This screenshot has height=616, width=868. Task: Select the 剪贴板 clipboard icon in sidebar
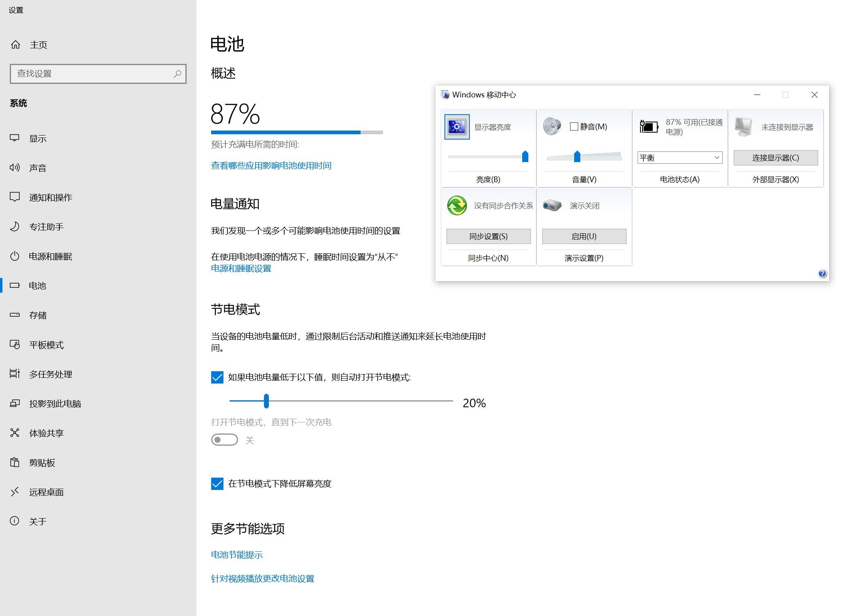15,463
